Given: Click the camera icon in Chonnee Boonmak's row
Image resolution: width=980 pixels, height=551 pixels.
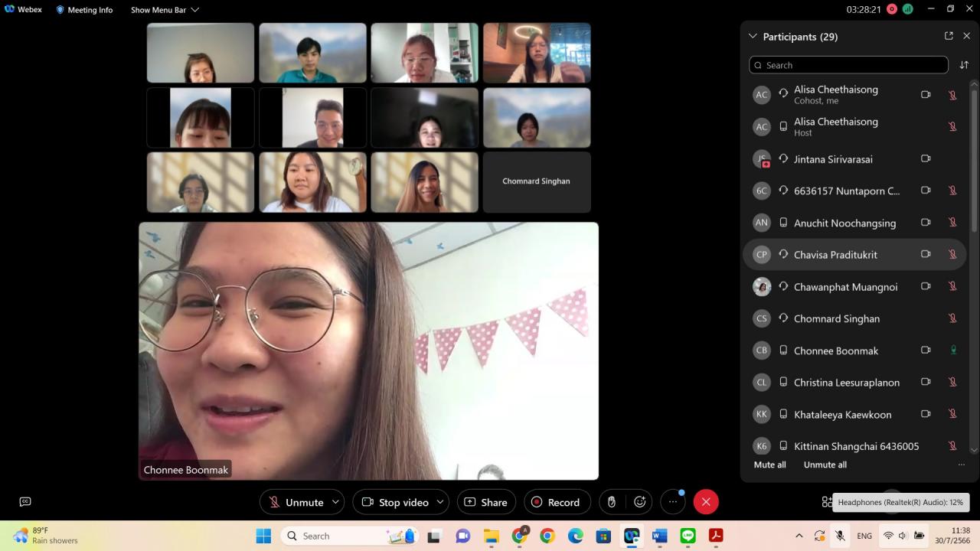Looking at the screenshot, I should point(926,350).
